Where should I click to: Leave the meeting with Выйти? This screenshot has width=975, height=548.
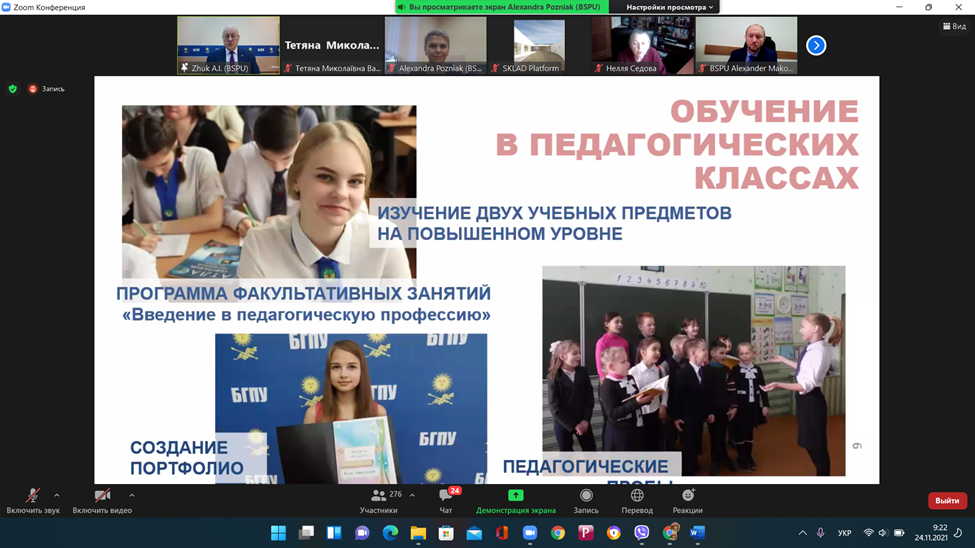(947, 501)
